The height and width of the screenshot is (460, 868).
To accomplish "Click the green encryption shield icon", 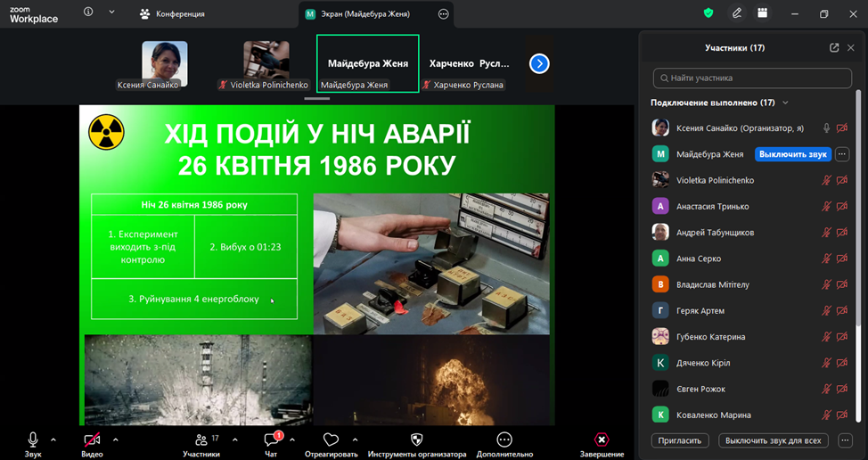I will [x=708, y=13].
